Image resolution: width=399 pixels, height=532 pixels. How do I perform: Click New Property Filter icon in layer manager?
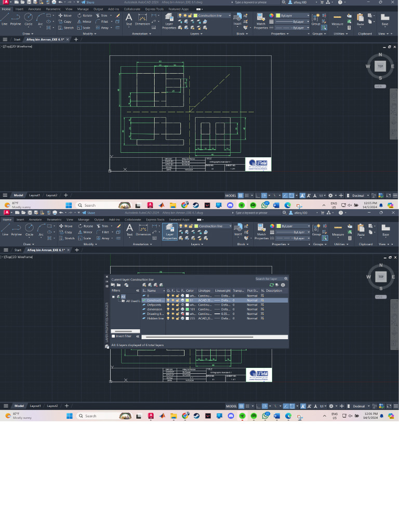(x=113, y=285)
